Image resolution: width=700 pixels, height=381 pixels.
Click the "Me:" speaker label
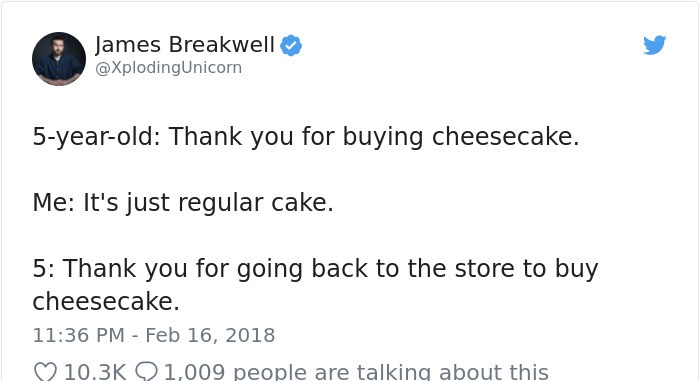click(54, 202)
